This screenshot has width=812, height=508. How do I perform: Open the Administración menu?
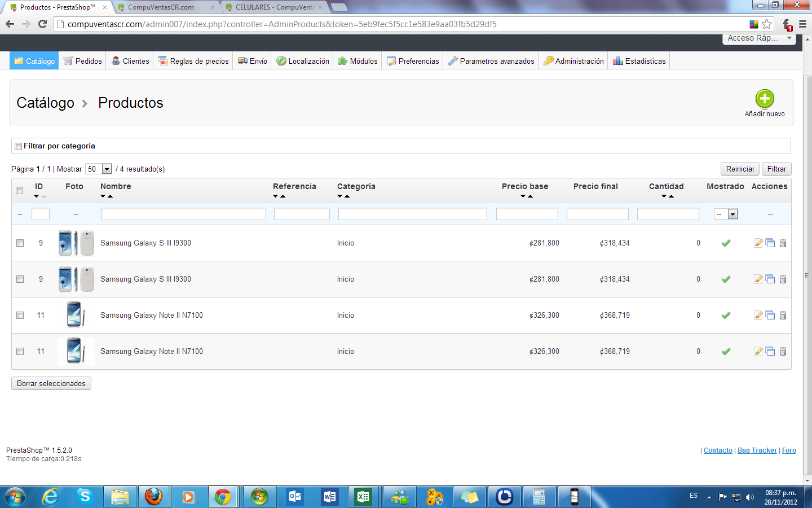coord(573,61)
